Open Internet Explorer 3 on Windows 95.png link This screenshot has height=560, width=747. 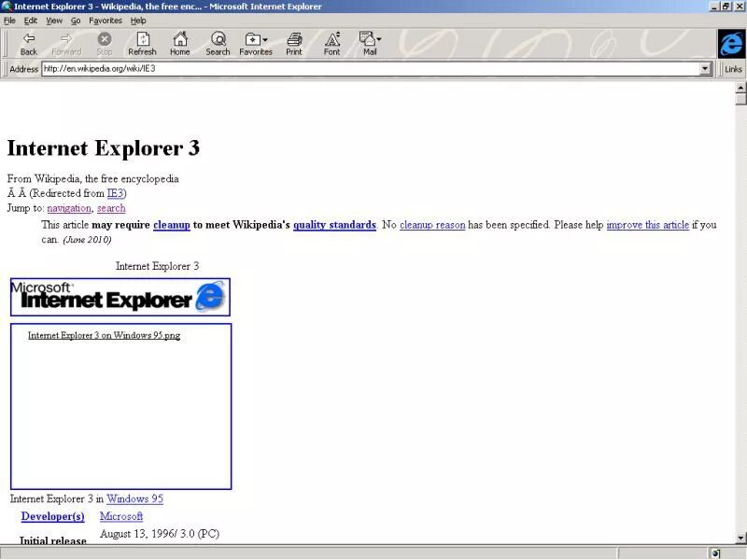coord(104,335)
